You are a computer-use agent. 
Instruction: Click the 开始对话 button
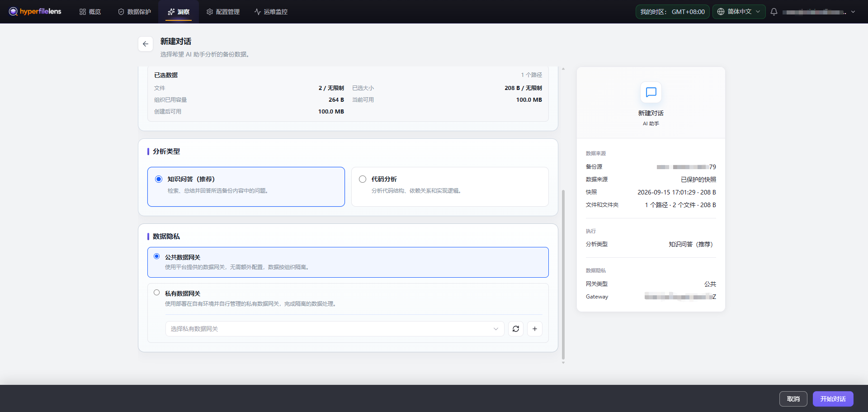833,399
